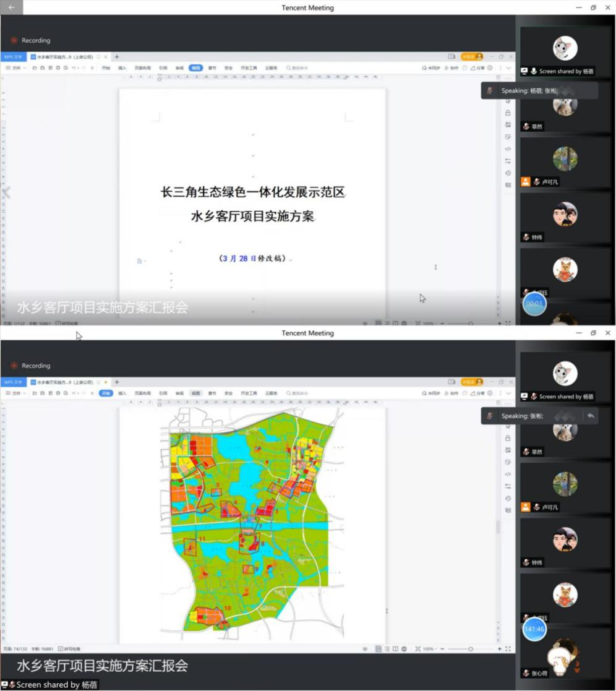Select the 视图 tab above the title page

195,67
